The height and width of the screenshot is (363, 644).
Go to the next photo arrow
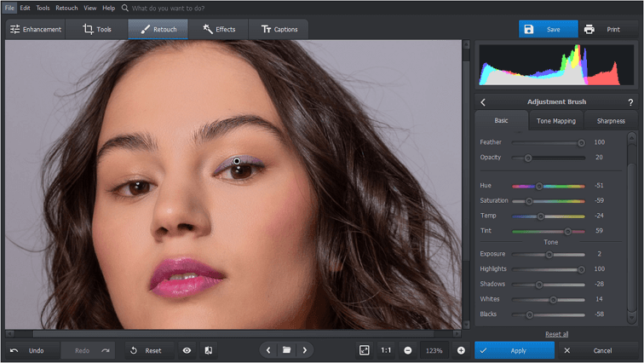[305, 350]
